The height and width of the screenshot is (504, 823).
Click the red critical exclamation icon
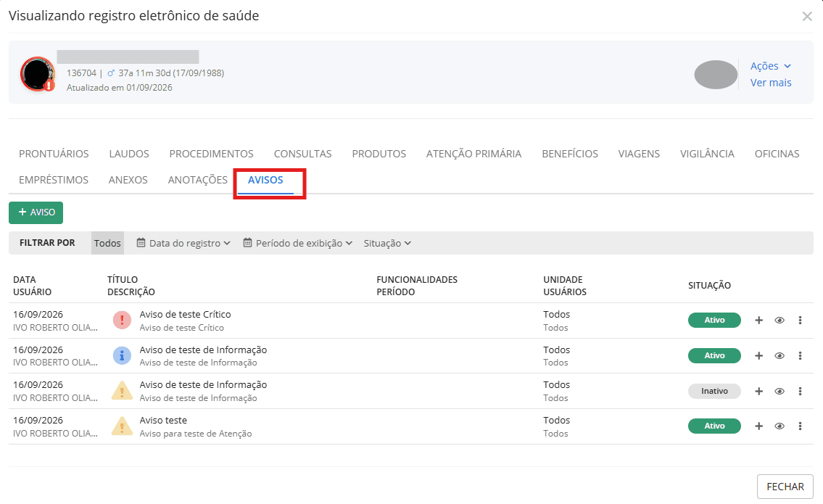click(x=122, y=320)
